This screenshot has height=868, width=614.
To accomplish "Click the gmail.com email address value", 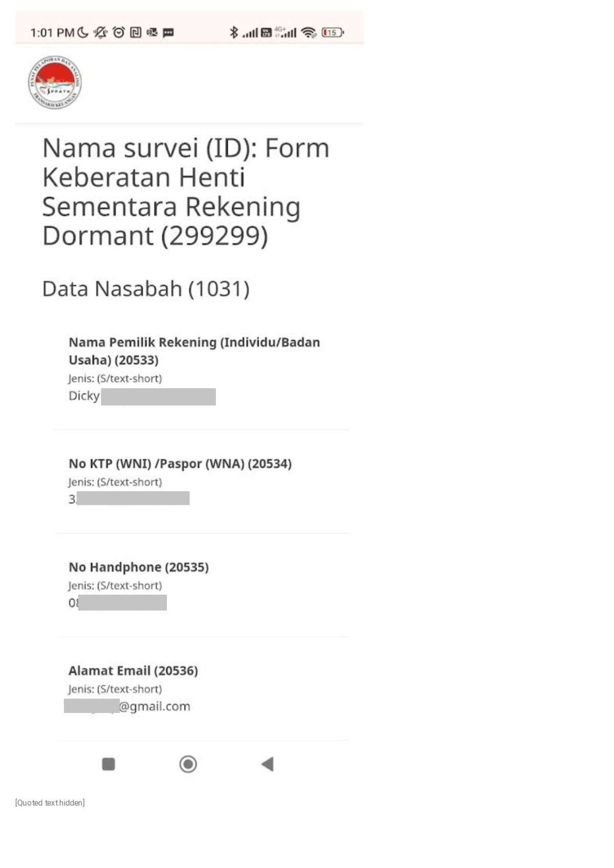I will point(127,706).
